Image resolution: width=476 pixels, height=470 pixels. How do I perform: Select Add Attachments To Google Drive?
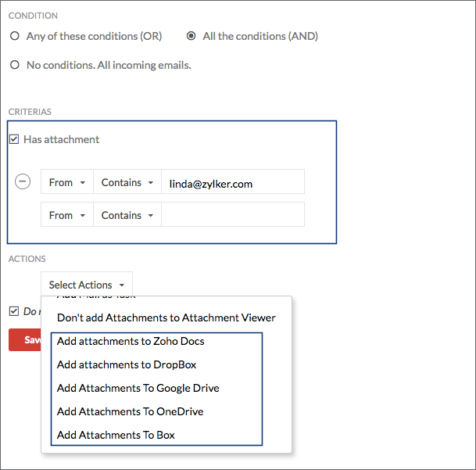click(138, 388)
